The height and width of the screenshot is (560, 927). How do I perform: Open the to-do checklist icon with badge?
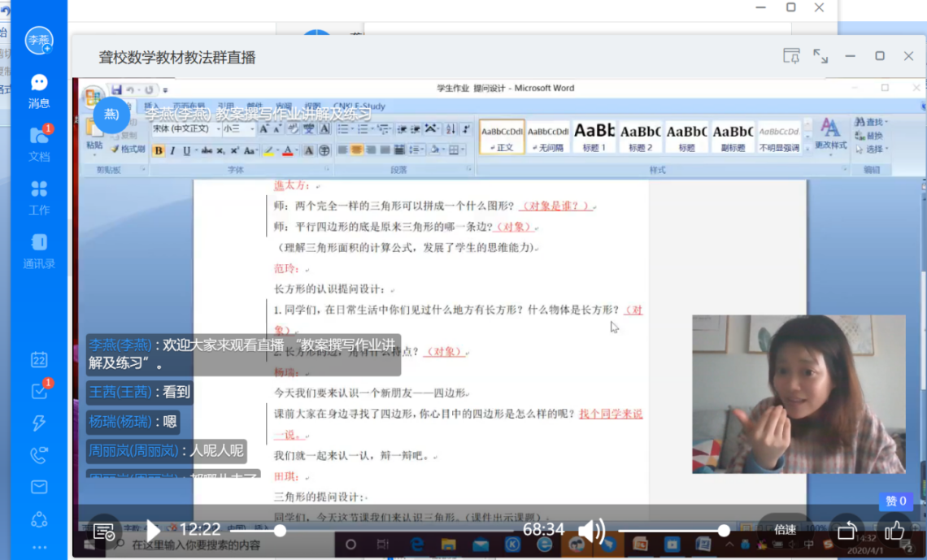(38, 391)
